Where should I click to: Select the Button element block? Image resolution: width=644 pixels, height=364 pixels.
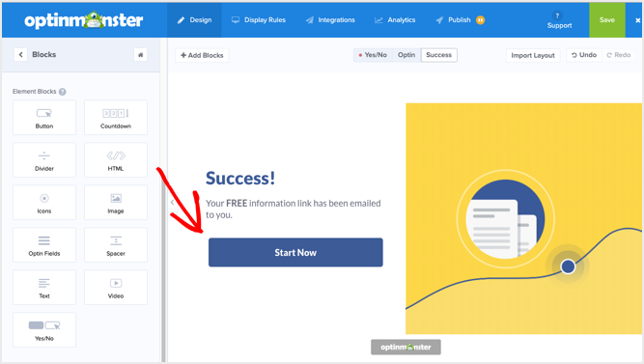tap(44, 118)
